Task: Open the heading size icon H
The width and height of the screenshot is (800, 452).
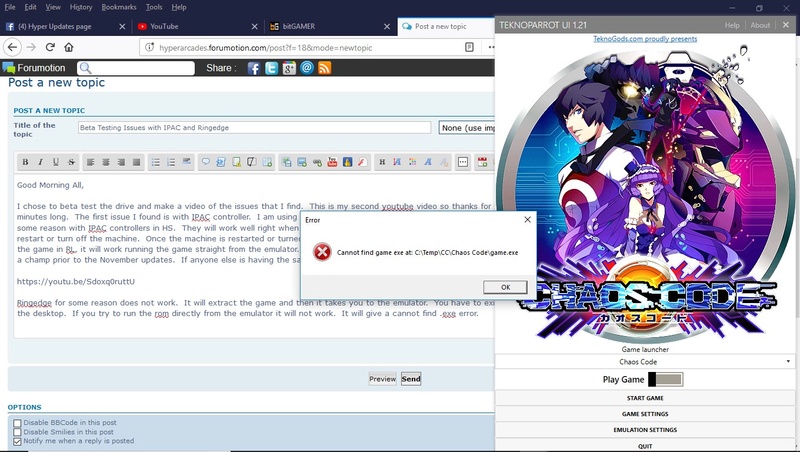Action: coord(382,162)
